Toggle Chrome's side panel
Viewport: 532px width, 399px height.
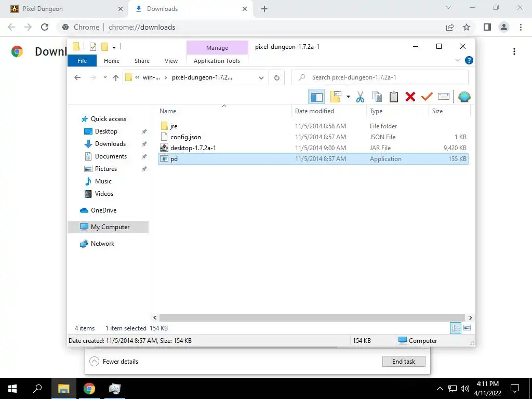point(487,27)
